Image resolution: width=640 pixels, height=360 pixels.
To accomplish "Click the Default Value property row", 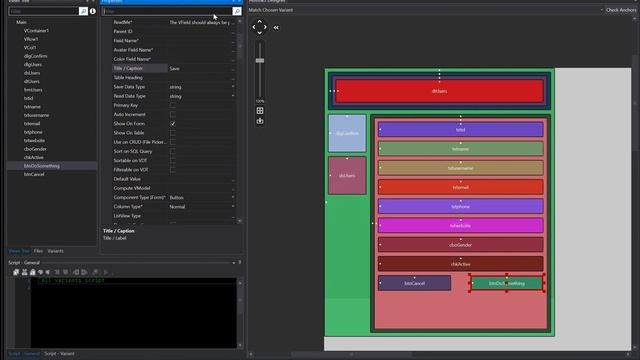I will click(174, 179).
